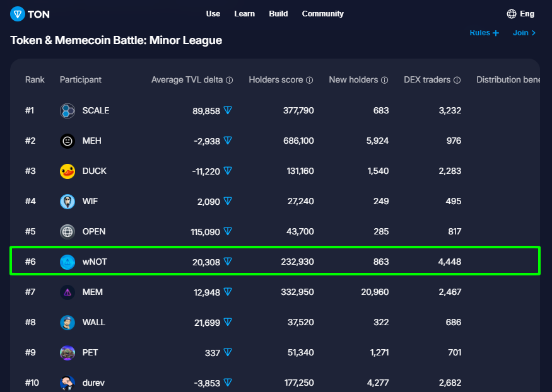552x392 pixels.
Task: Click the TON wordmark text
Action: tap(38, 14)
